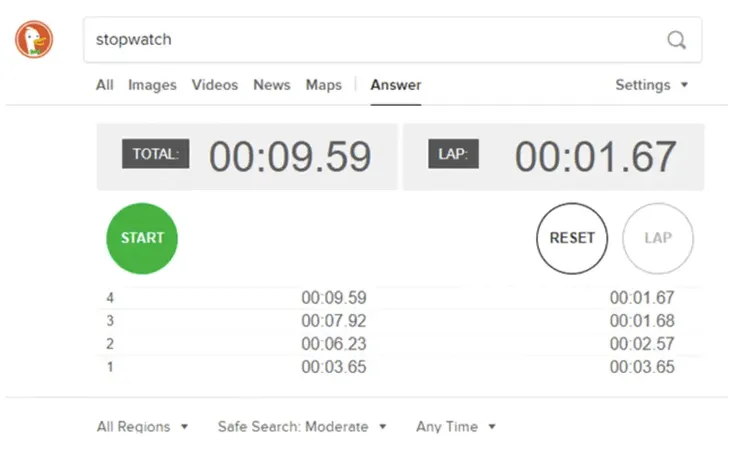Open Safe Search: Moderate dropdown
Screen dimensions: 740x456
[x=302, y=427]
